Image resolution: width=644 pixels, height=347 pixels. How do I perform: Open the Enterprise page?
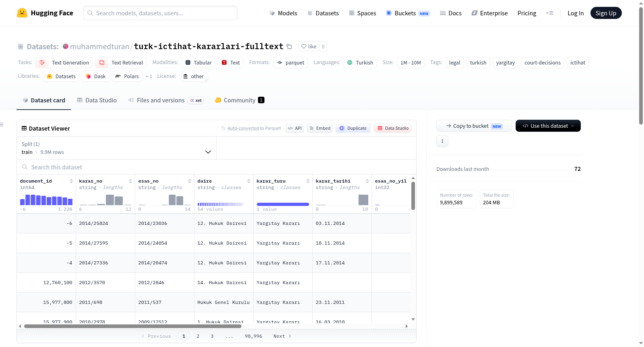490,13
